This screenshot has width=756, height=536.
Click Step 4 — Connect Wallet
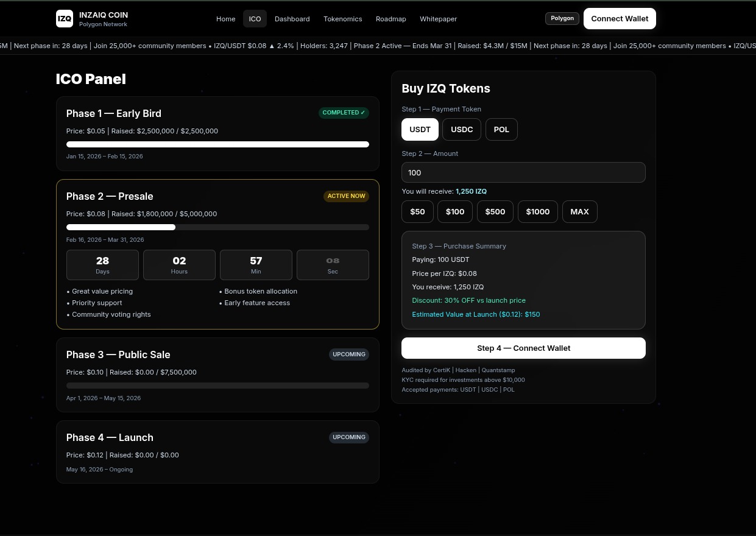pos(523,348)
